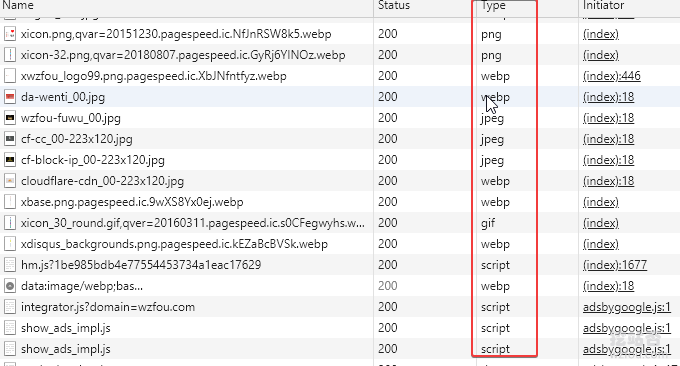Click the script type of hm.js row

[495, 265]
